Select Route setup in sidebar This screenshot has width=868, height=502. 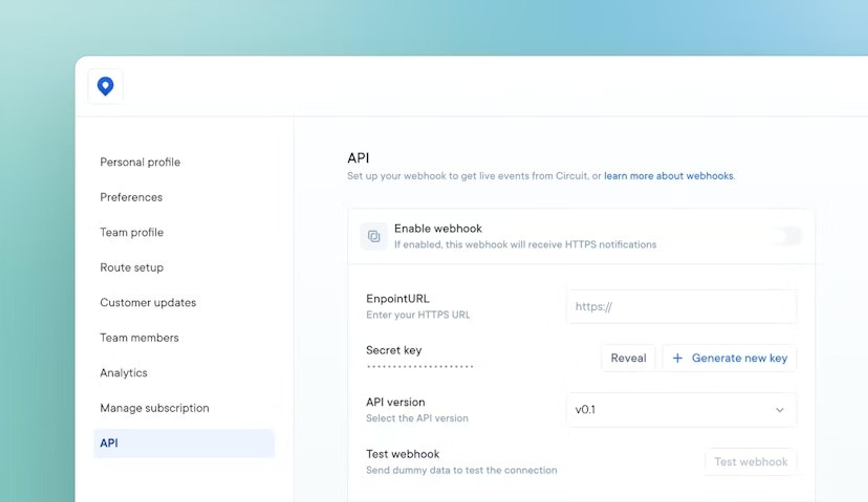[132, 268]
